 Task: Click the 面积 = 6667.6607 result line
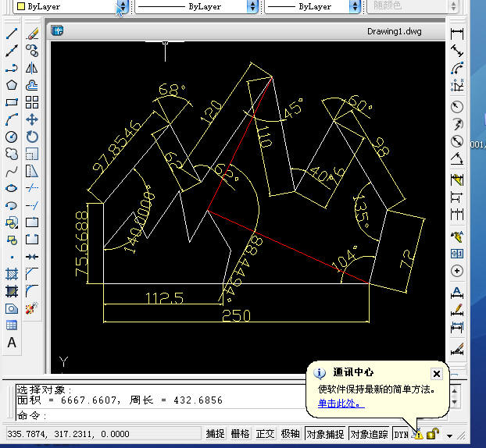[120, 400]
